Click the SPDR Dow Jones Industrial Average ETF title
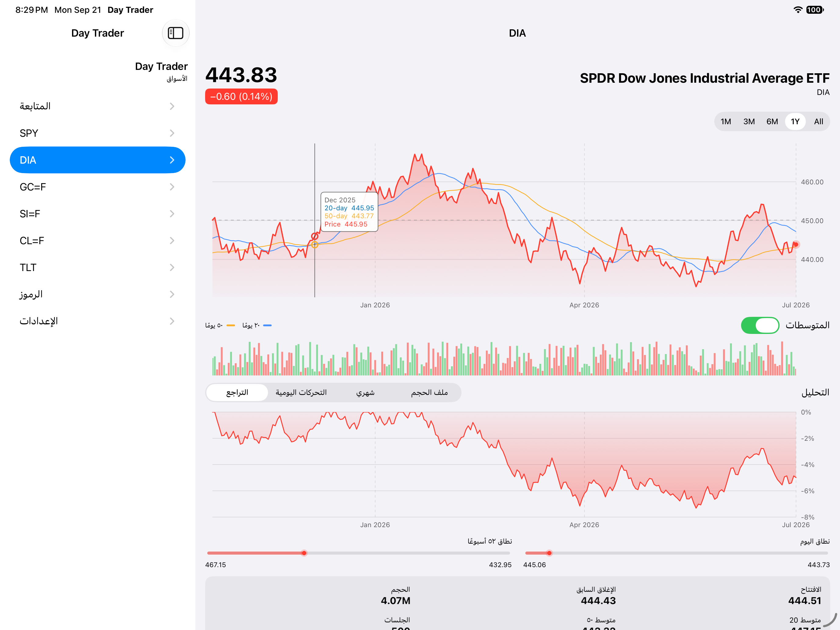This screenshot has width=840, height=630. click(704, 78)
